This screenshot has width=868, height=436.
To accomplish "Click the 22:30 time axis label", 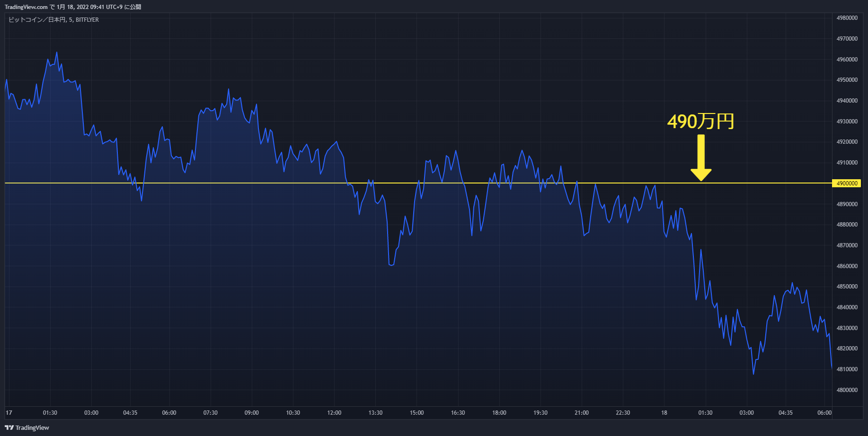I will [623, 413].
